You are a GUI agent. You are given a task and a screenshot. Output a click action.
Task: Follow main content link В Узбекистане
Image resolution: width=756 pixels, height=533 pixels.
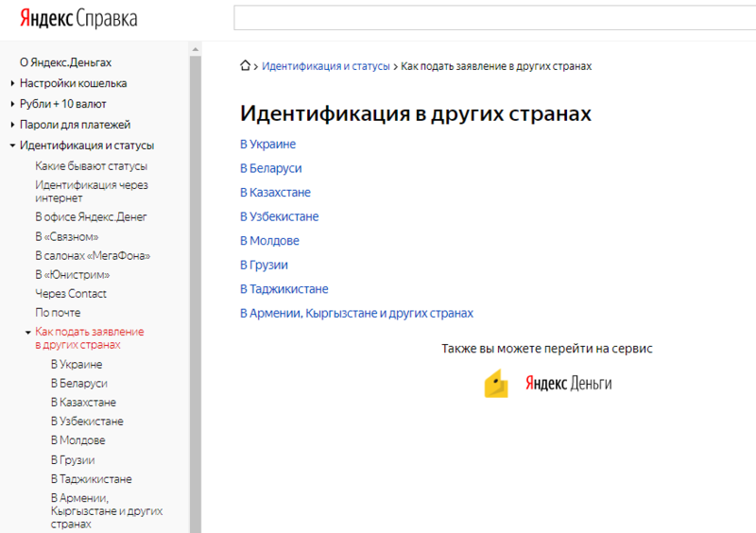pyautogui.click(x=280, y=216)
